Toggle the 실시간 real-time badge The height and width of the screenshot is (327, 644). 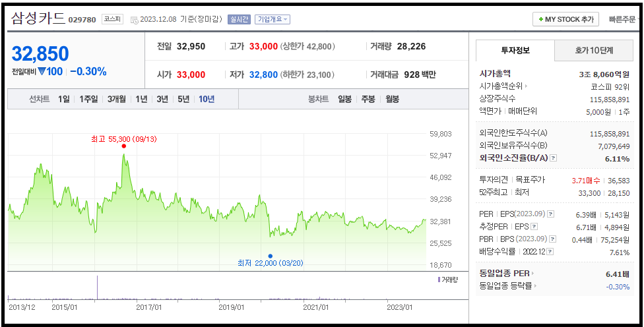click(239, 19)
